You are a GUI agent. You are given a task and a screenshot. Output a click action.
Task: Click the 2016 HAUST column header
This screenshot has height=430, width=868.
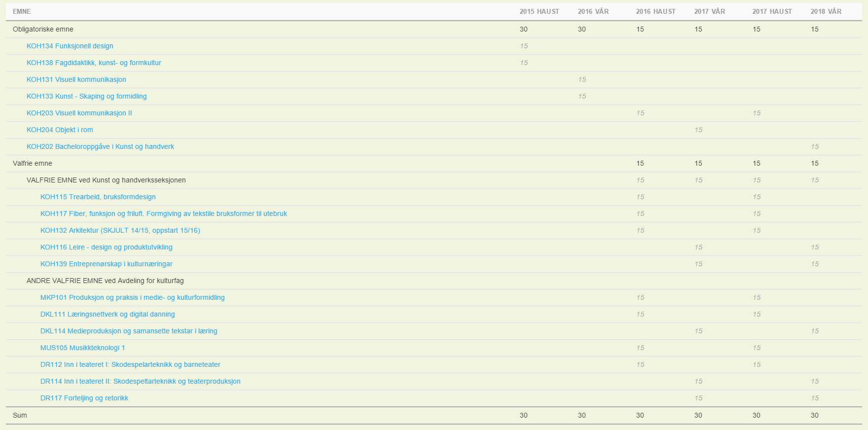point(656,11)
